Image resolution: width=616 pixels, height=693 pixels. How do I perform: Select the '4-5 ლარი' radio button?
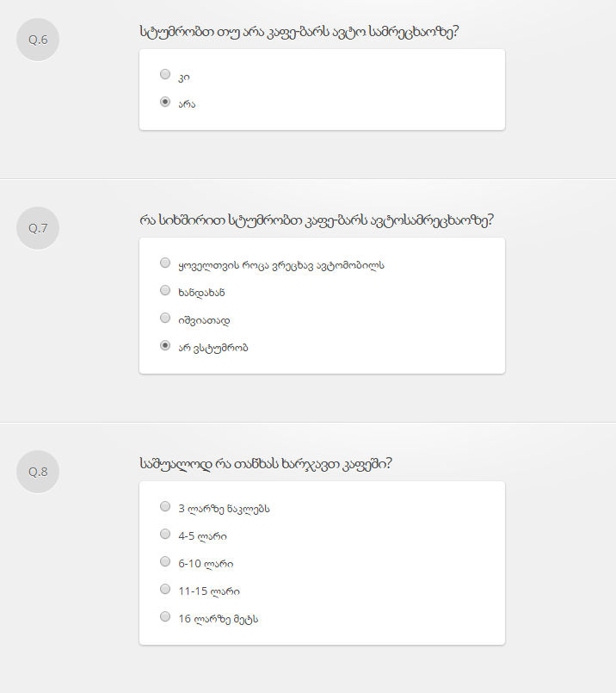coord(165,535)
